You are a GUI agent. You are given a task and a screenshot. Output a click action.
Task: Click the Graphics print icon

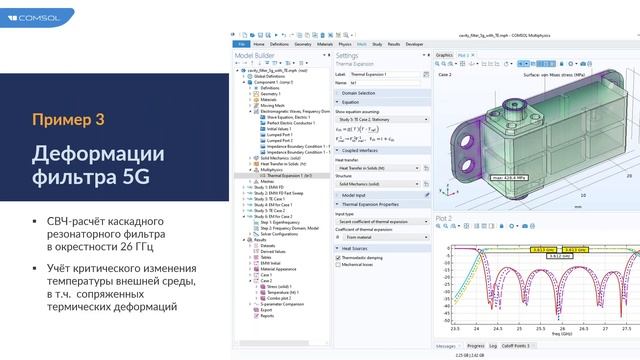tap(590, 64)
